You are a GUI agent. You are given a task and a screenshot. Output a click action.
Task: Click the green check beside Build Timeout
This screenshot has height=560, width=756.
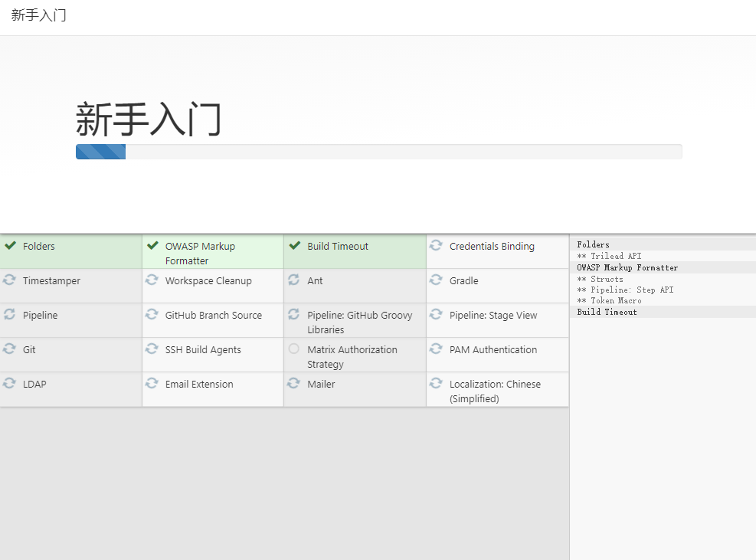[295, 245]
